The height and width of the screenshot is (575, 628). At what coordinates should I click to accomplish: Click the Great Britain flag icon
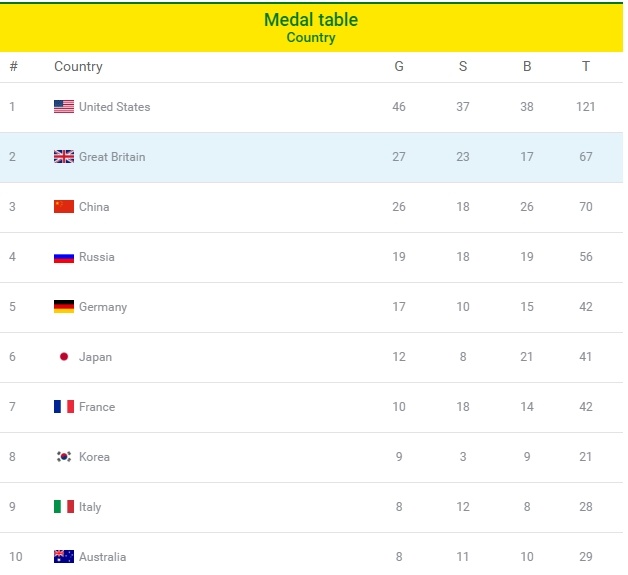64,157
